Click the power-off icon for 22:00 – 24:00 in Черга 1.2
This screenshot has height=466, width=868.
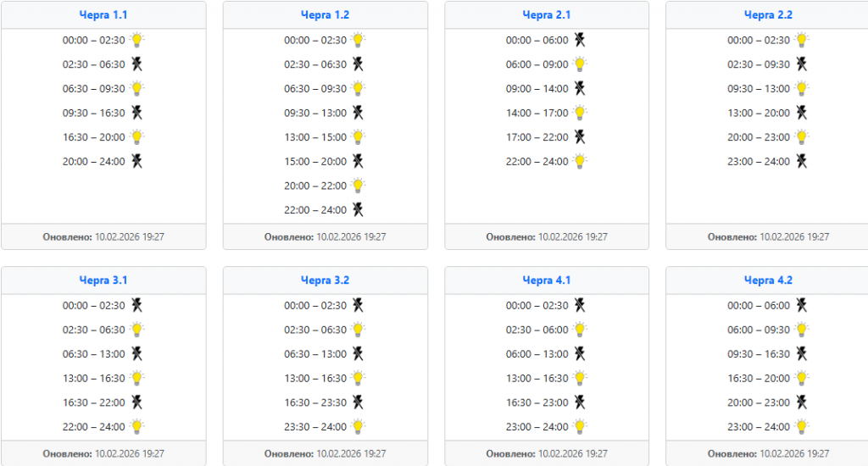point(359,210)
